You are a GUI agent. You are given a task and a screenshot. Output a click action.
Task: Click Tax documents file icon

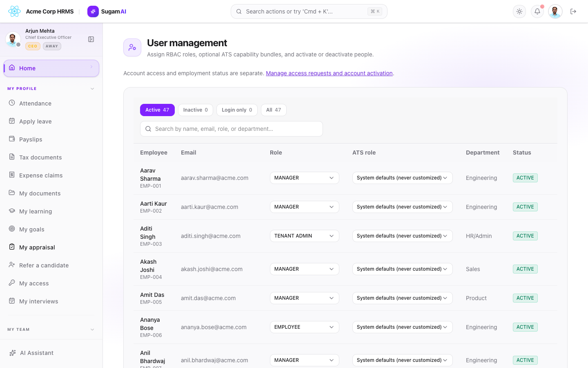pos(12,157)
